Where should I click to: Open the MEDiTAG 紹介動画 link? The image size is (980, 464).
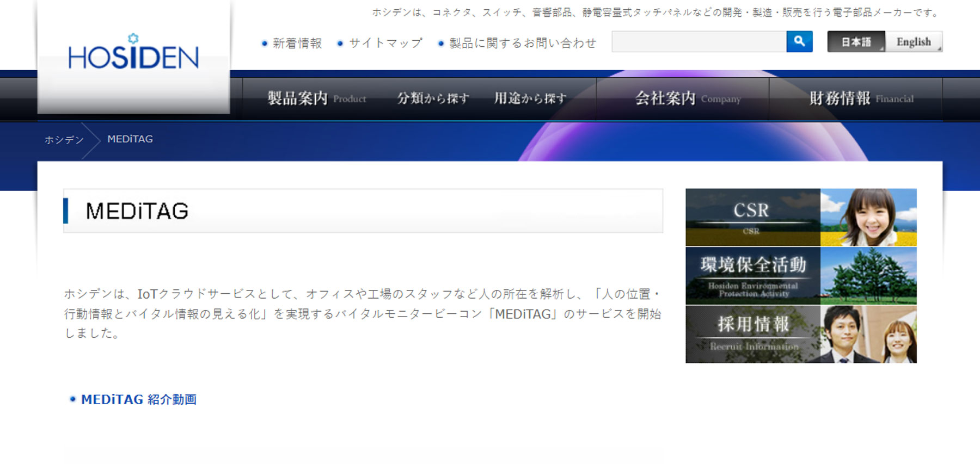click(139, 399)
